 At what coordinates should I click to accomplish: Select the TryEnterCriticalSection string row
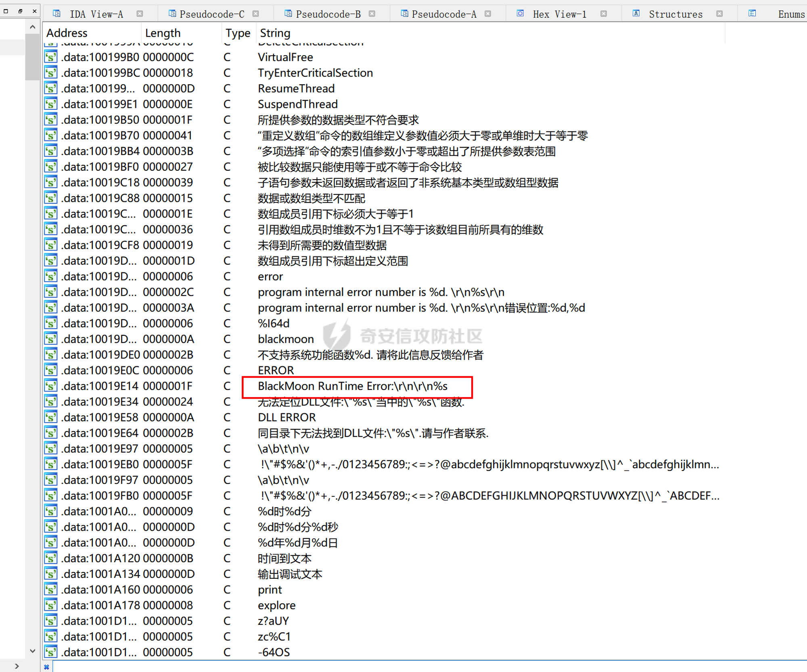(315, 73)
